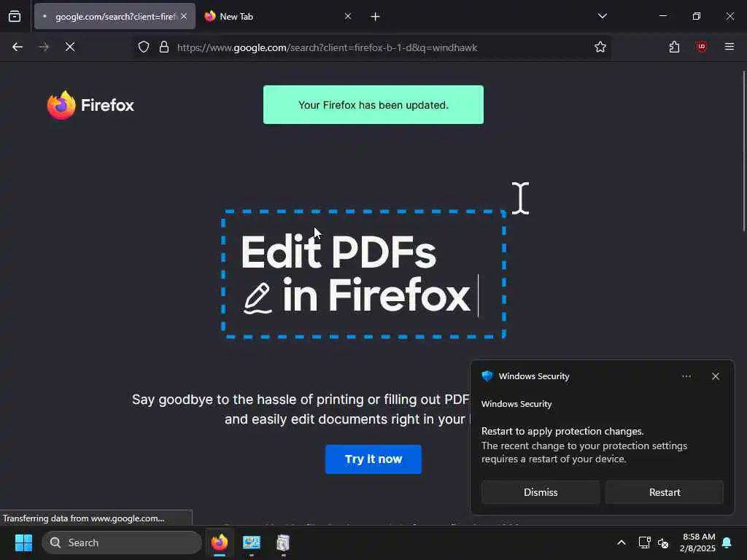
Task: Dismiss the restart notification
Action: coord(541,492)
